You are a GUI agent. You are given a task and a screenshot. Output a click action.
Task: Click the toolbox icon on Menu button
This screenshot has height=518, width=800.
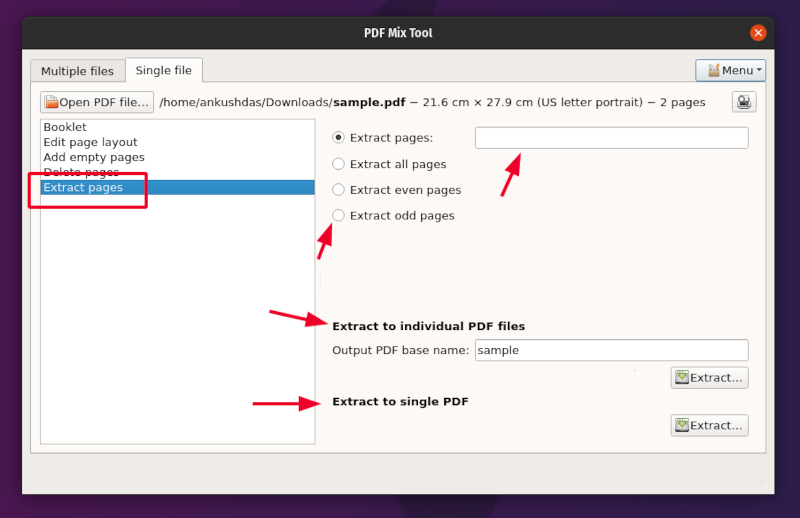tap(713, 71)
